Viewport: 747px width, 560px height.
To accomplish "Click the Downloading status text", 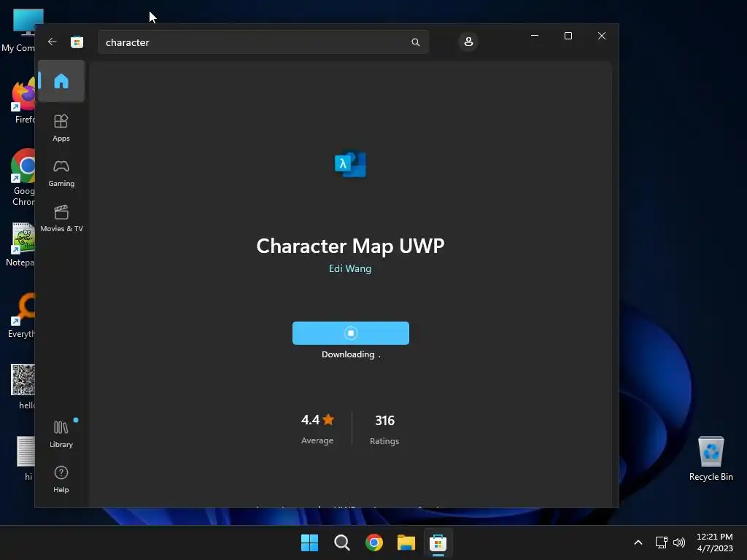I will click(351, 354).
